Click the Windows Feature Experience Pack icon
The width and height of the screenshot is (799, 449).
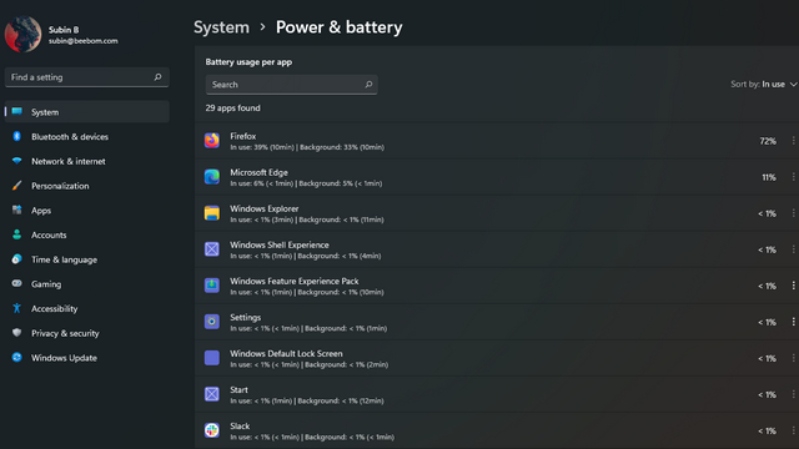(212, 285)
